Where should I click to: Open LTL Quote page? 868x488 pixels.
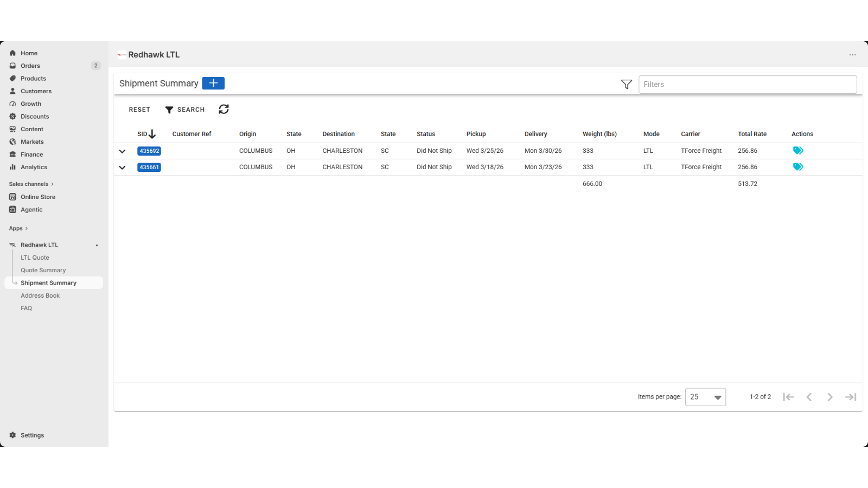(x=35, y=258)
